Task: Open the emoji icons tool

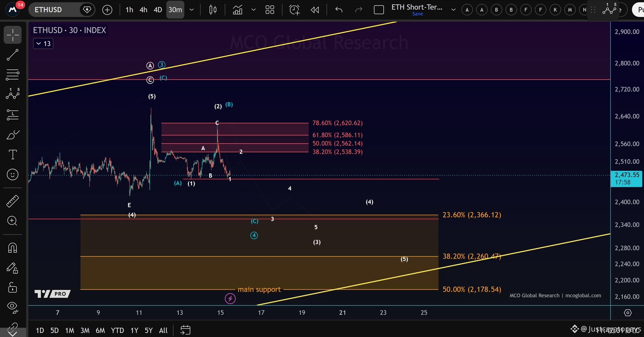Action: (x=13, y=174)
